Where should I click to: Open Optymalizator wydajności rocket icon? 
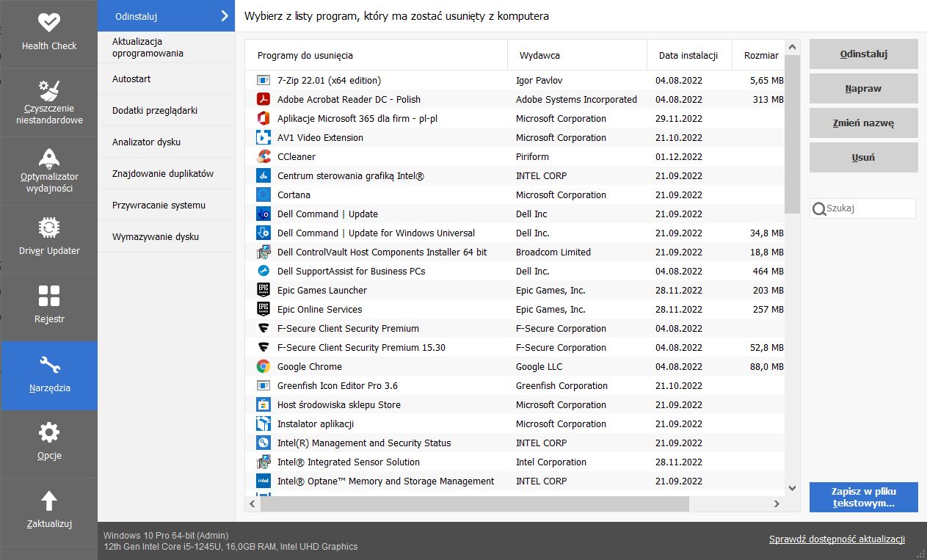tap(48, 158)
